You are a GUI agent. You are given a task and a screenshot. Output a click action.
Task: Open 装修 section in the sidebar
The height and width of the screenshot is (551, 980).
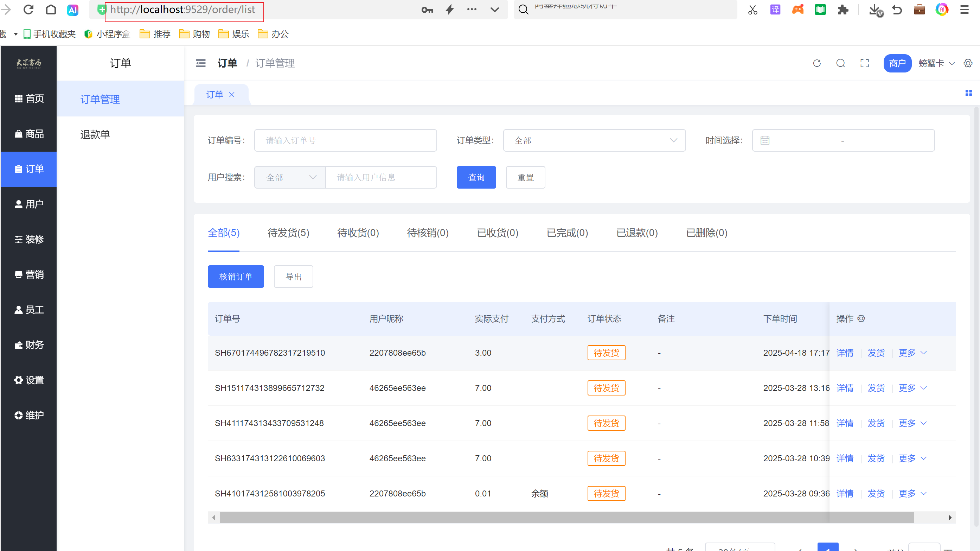click(29, 239)
